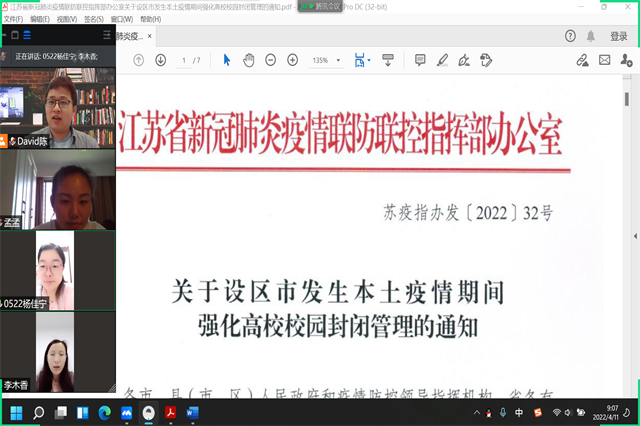The image size is (640, 426).
Task: Open the 135% zoom level dropdown
Action: 326,60
